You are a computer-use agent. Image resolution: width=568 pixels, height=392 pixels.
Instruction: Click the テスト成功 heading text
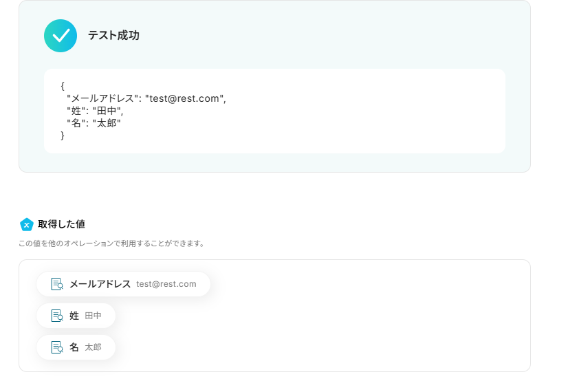point(113,36)
